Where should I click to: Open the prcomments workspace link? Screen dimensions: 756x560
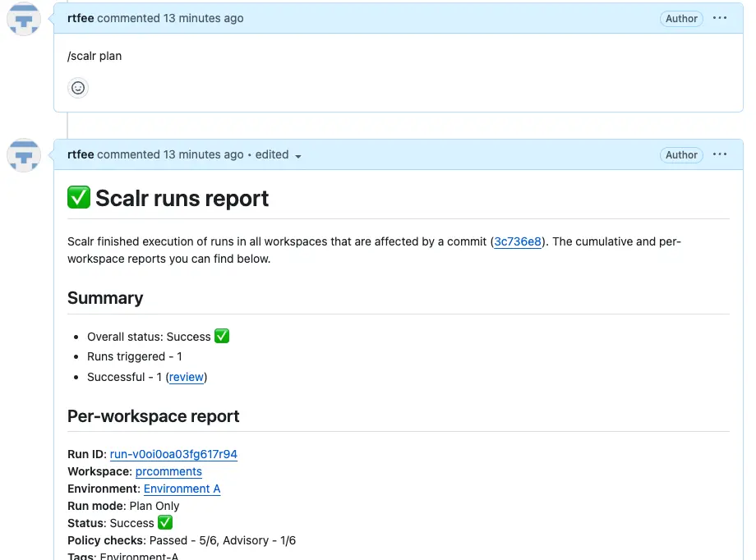coord(168,472)
